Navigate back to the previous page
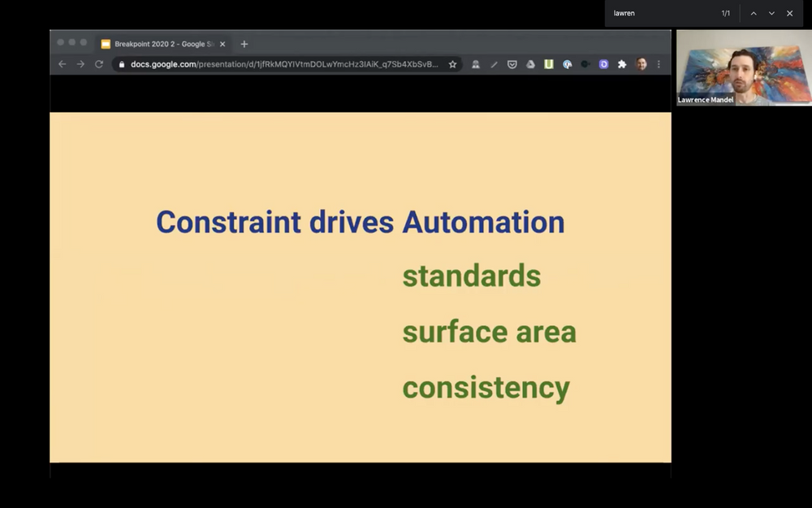 tap(62, 63)
